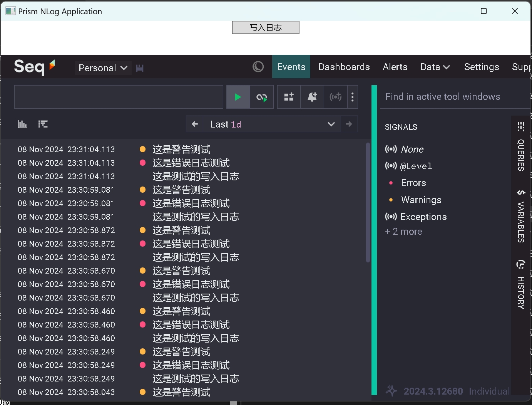Go to previous time range arrow

[195, 124]
